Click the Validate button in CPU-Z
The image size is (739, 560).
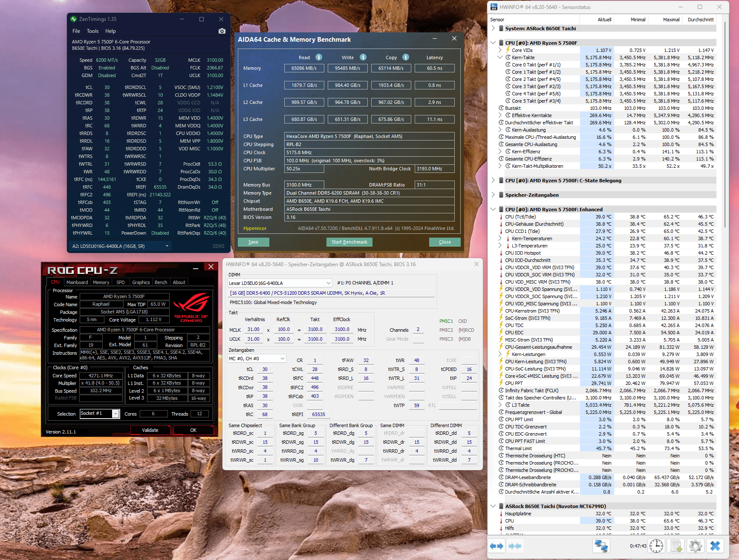(x=150, y=430)
